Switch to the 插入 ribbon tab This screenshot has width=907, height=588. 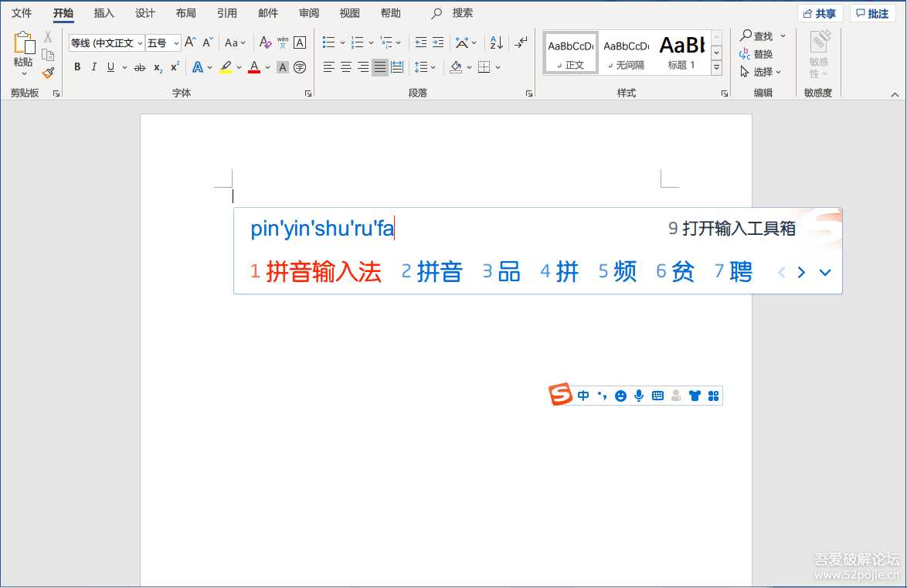pos(104,13)
